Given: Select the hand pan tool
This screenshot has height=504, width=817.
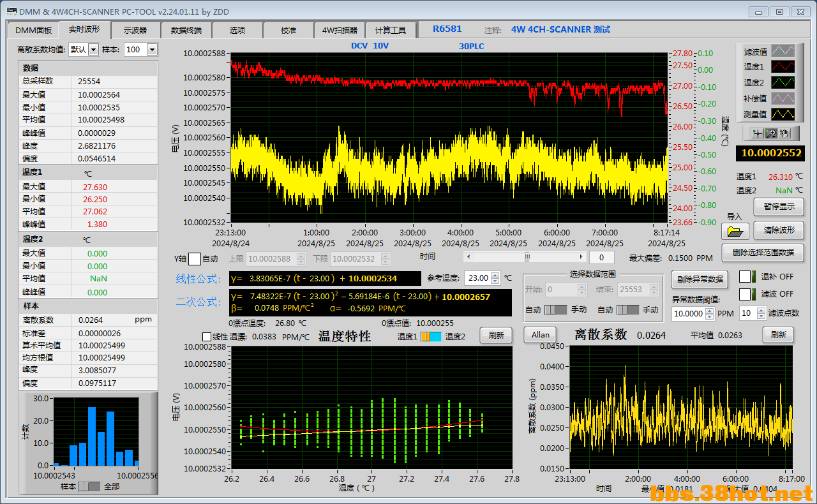Looking at the screenshot, I should click(784, 133).
